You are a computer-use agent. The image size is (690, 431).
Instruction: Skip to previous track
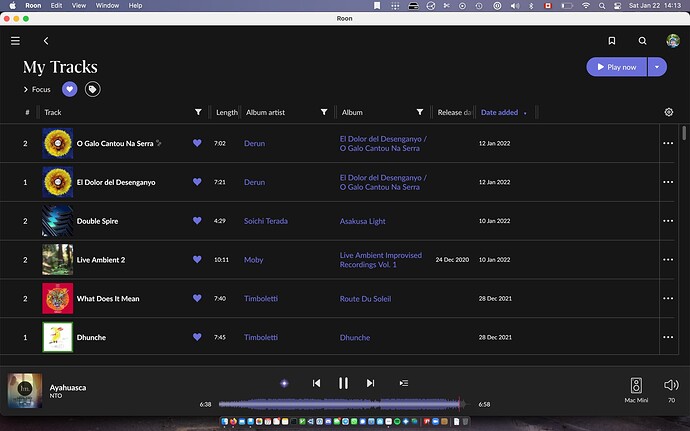[x=316, y=383]
